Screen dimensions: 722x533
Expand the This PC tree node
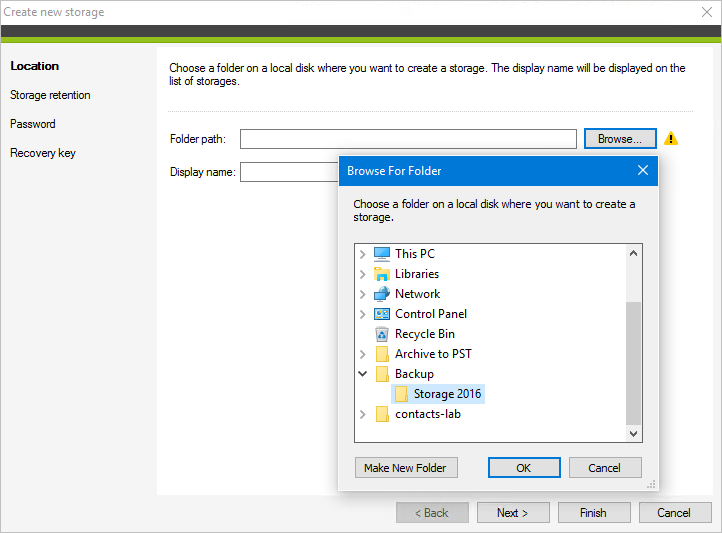[363, 254]
